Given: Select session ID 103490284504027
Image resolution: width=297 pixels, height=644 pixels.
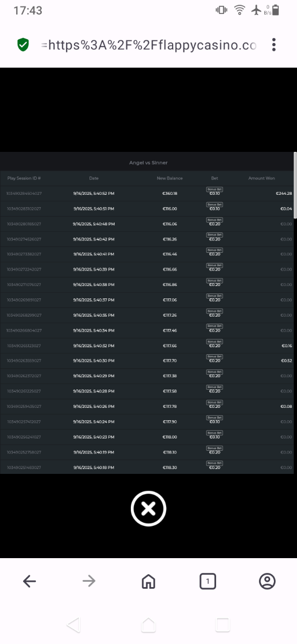Looking at the screenshot, I should pyautogui.click(x=24, y=193).
